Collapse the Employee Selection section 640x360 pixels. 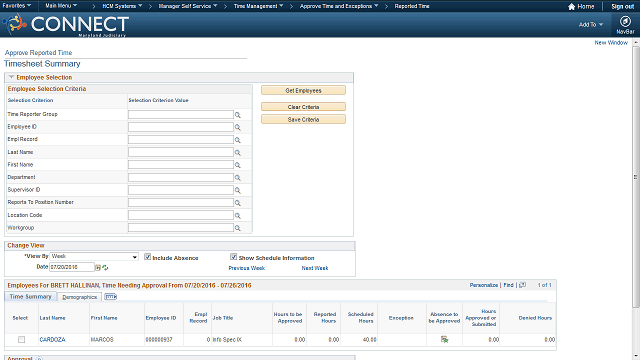(11, 77)
